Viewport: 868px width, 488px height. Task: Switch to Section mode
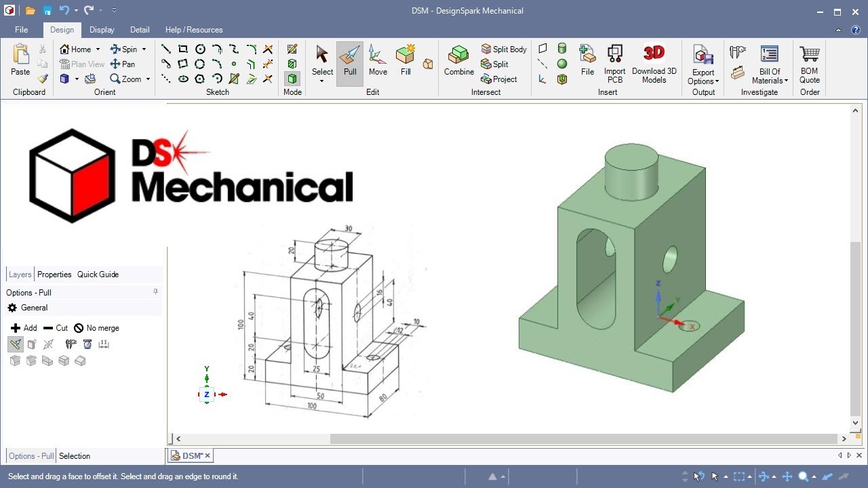(x=292, y=64)
